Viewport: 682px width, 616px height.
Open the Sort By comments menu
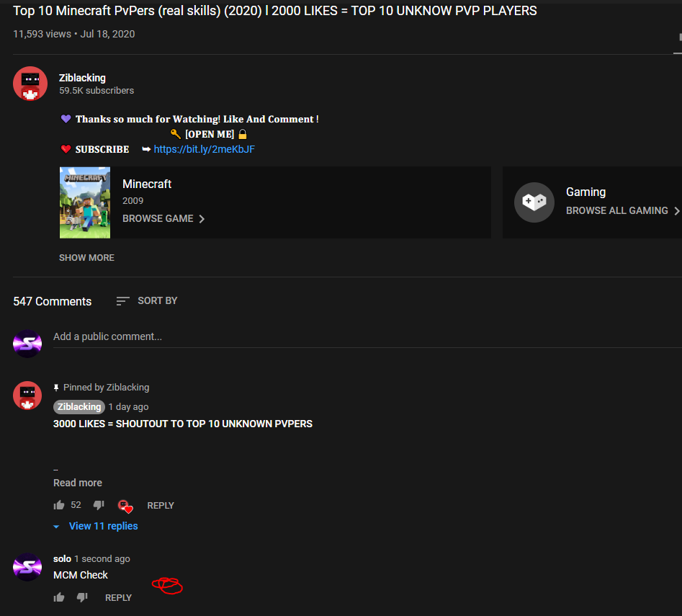[x=147, y=300]
